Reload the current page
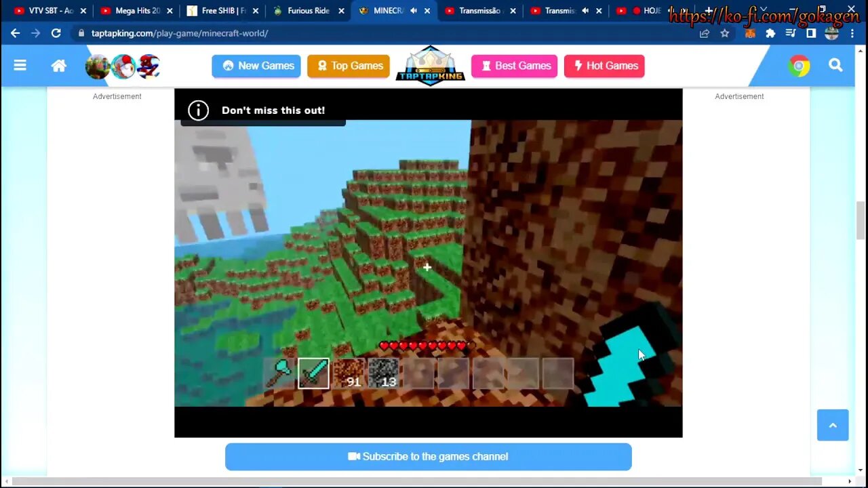 click(x=56, y=33)
